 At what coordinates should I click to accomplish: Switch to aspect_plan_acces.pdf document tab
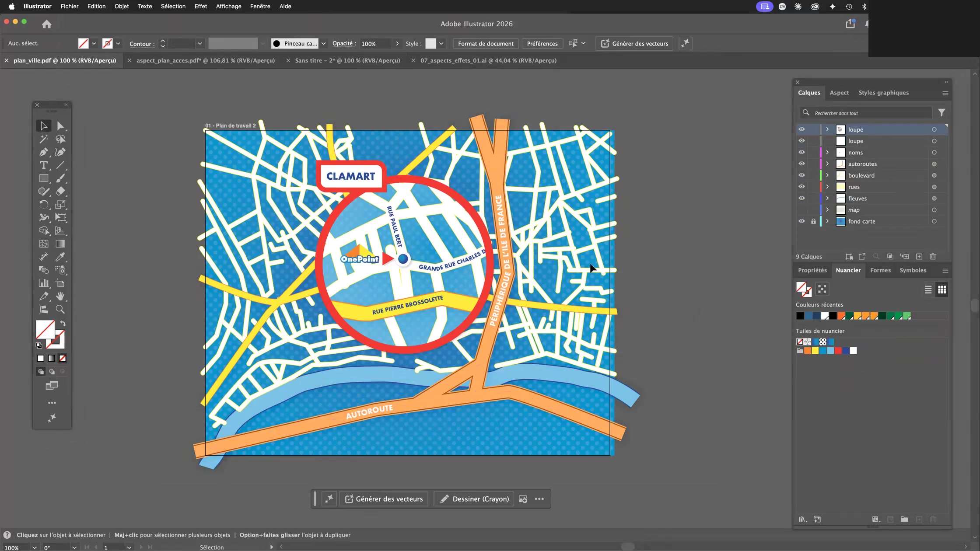coord(206,60)
